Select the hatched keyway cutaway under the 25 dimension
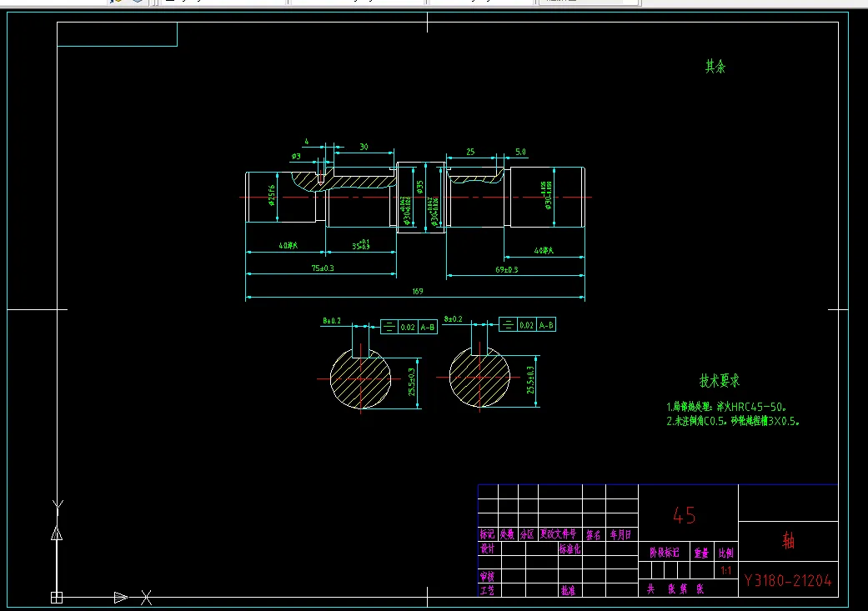868x611 pixels. click(476, 177)
